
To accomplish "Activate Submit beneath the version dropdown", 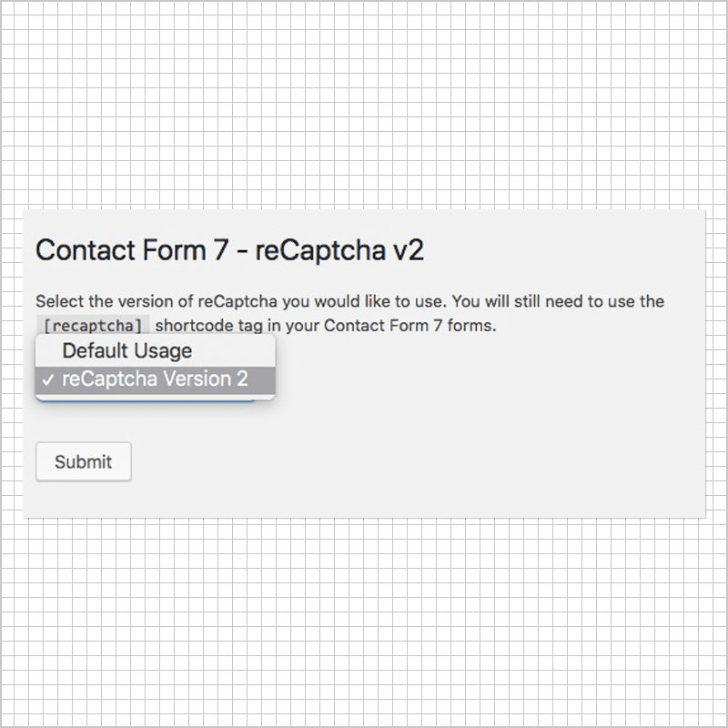I will click(83, 461).
